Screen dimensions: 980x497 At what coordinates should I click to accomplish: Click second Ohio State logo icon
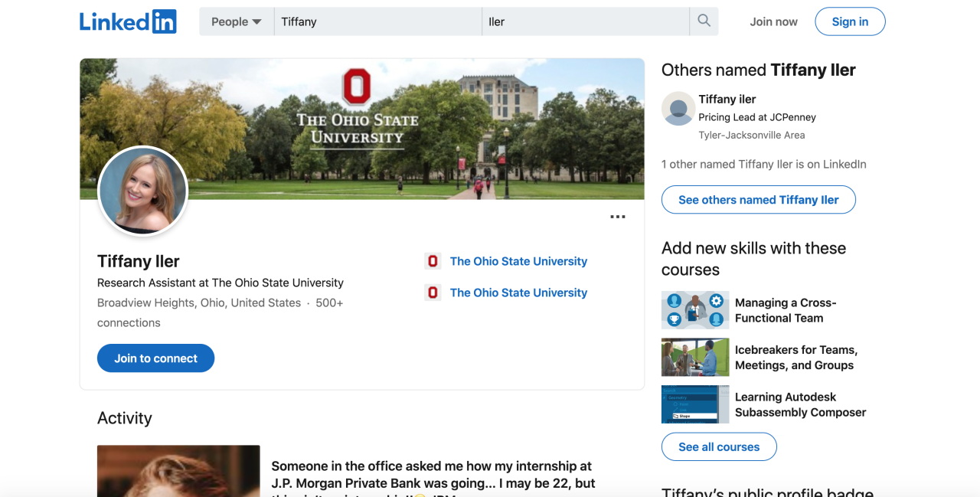pyautogui.click(x=433, y=293)
